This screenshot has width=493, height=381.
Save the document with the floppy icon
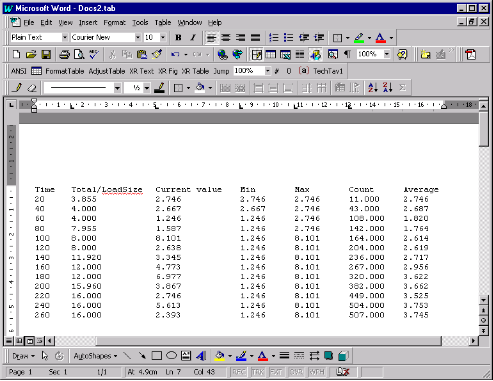(x=46, y=54)
